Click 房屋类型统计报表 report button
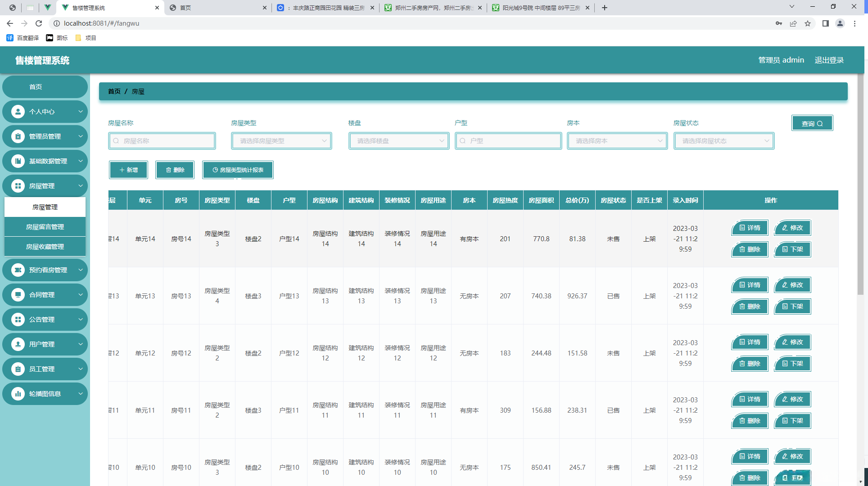Viewport: 868px width, 486px height. point(238,170)
